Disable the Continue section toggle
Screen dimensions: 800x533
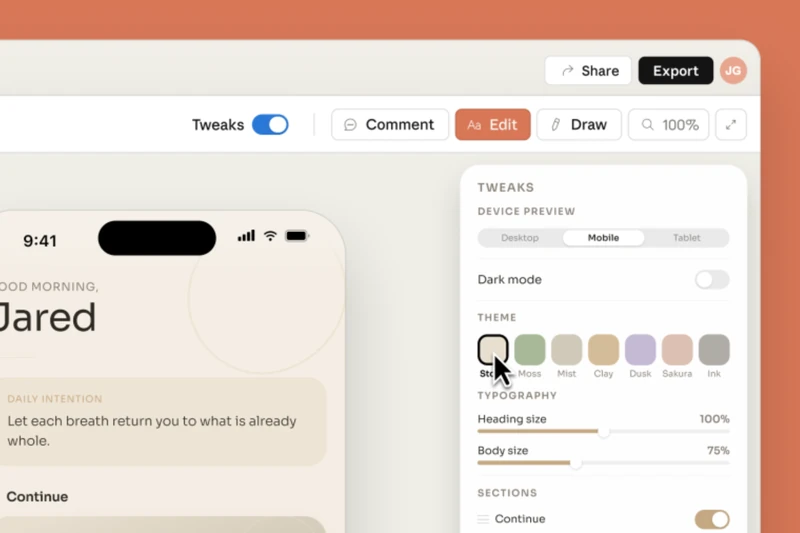(x=712, y=519)
